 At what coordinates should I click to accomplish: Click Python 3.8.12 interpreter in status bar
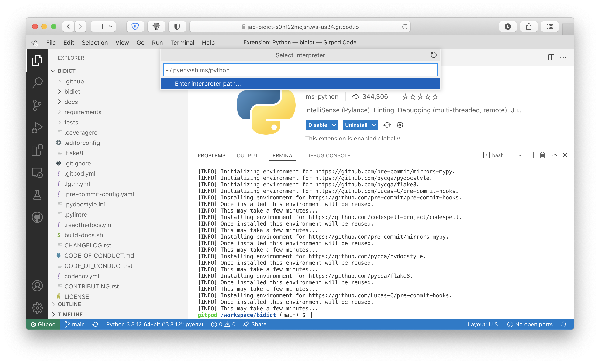point(154,324)
